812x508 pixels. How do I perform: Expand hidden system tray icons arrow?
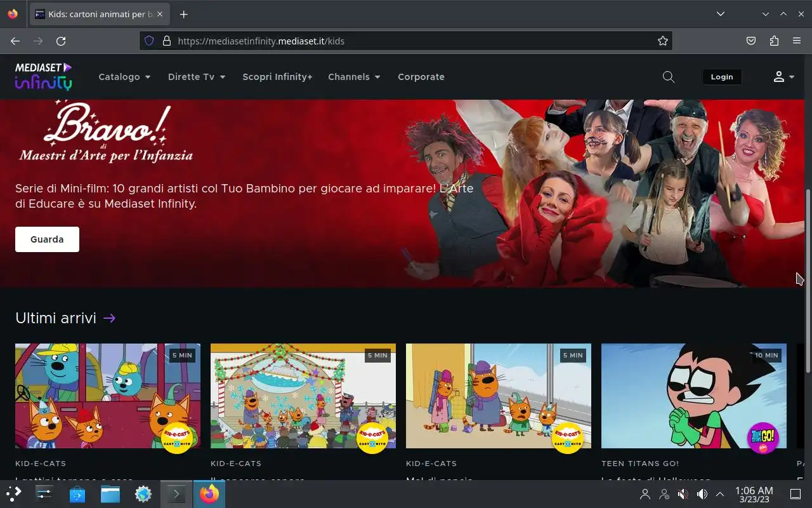coord(720,494)
